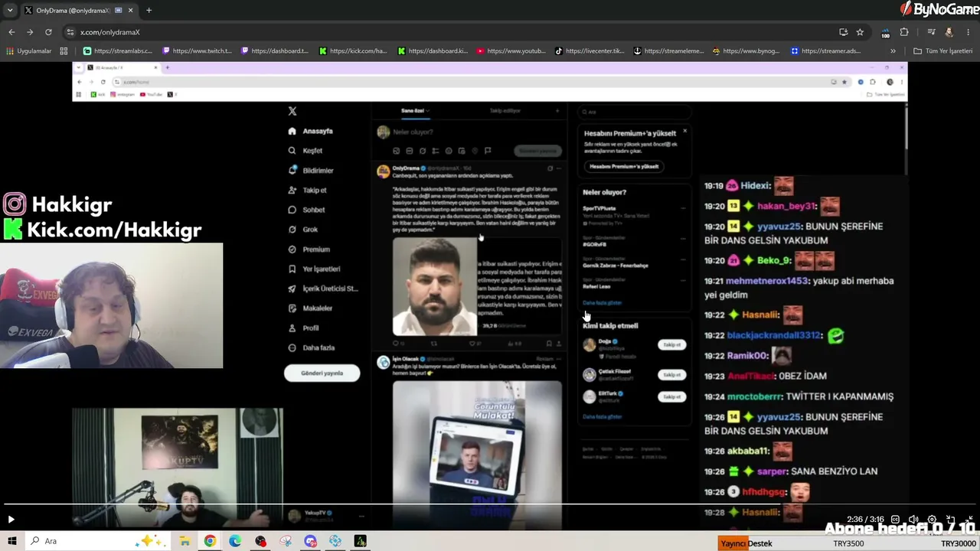Viewport: 980px width, 551px height.
Task: Like the OnlyDrama post
Action: (472, 344)
